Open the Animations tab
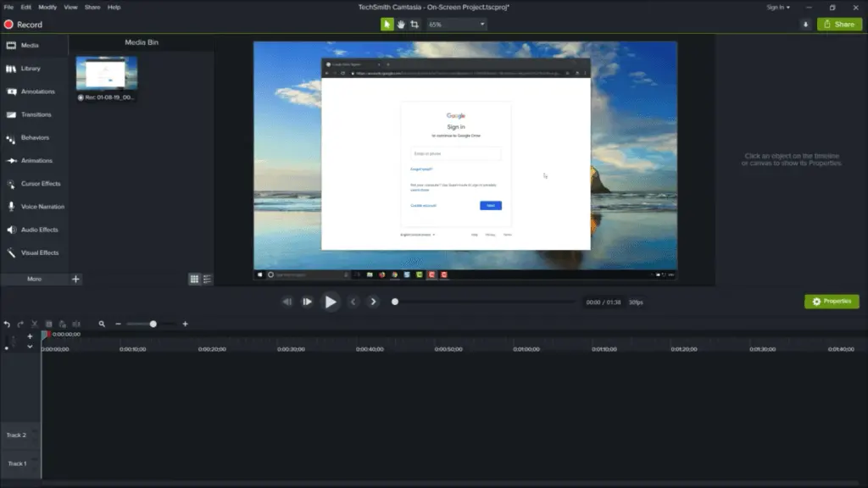Screen dimensions: 868x488 pos(34,160)
